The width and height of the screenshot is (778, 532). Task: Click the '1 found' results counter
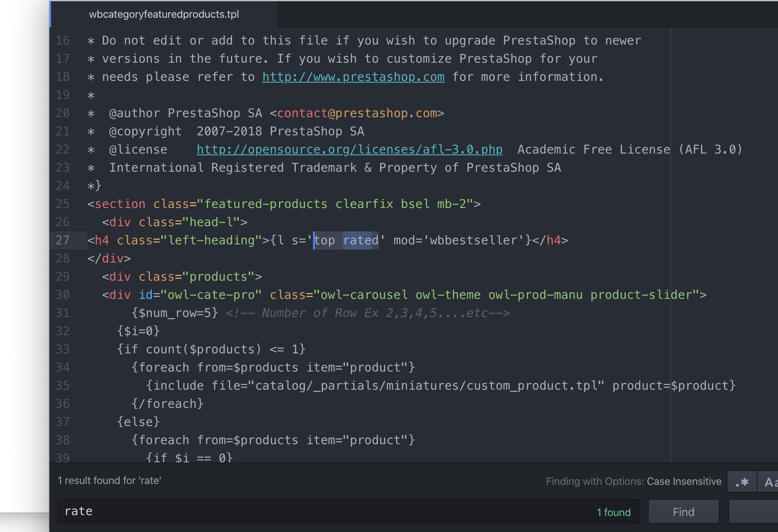coord(613,513)
